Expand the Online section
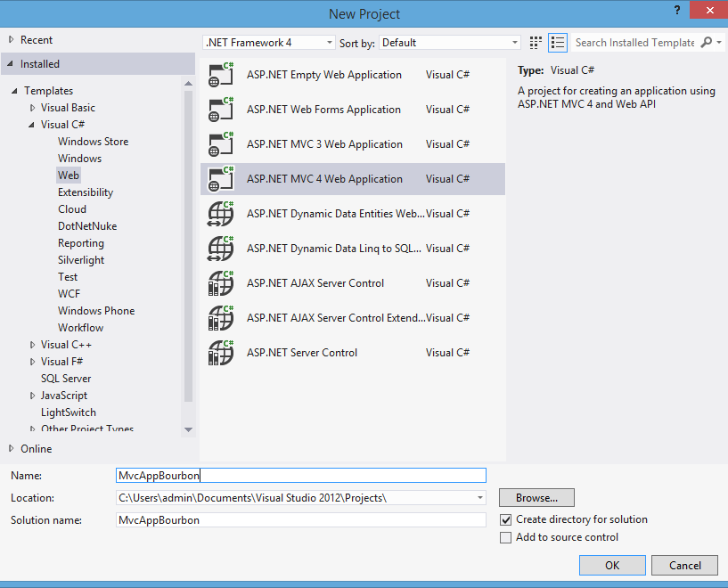Viewport: 728px width, 588px height. tap(12, 449)
